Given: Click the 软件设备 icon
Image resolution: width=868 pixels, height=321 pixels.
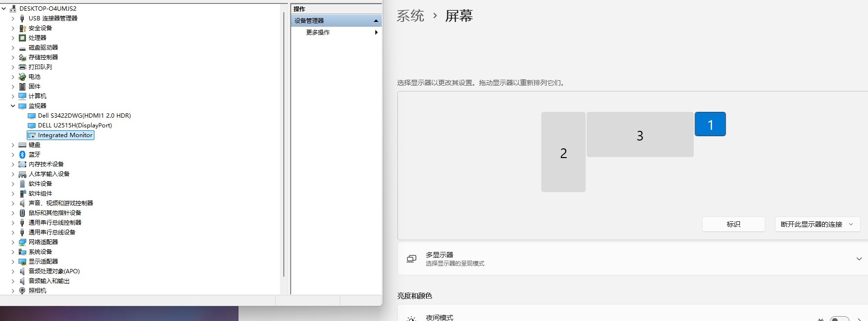Looking at the screenshot, I should 22,183.
